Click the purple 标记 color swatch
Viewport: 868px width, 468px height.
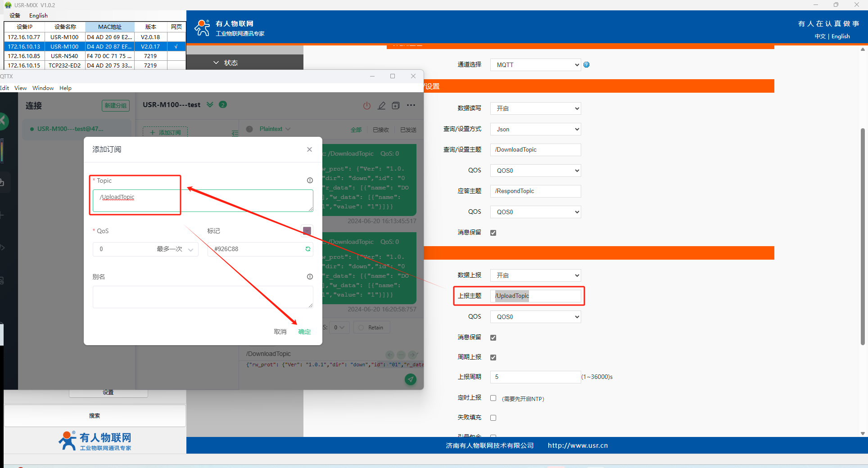[x=307, y=231]
